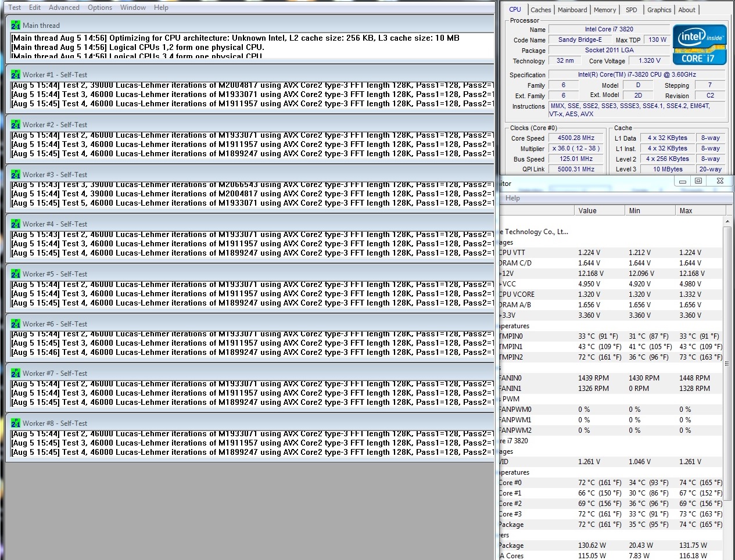Click the Worker #1 Self-Test window icon
Screen dimensions: 735x560
click(16, 75)
